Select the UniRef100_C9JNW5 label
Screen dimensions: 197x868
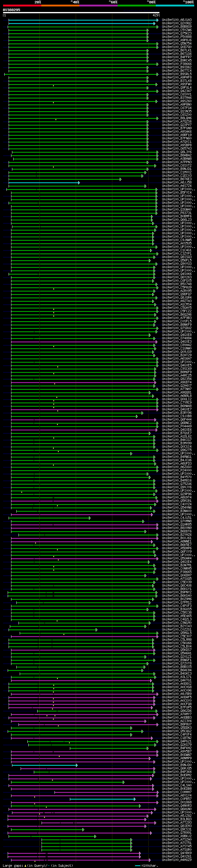[177, 240]
